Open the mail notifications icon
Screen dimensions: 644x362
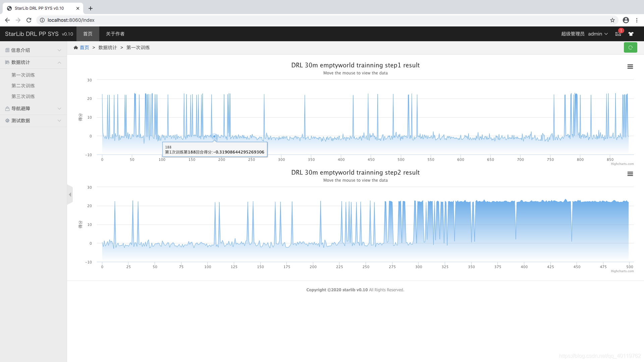point(618,34)
